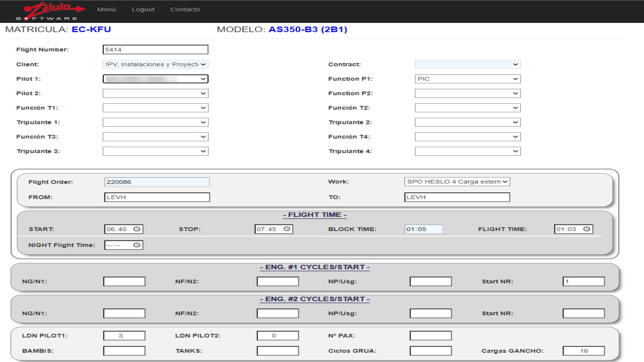Click the Nº PAX input field
This screenshot has height=362, width=644.
[x=431, y=336]
